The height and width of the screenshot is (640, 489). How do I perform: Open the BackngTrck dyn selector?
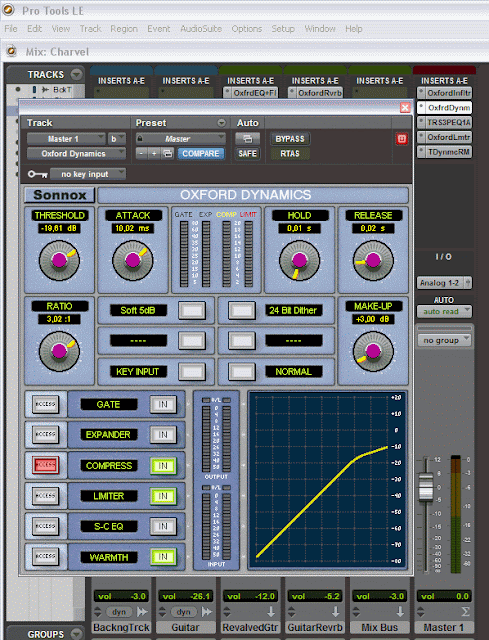tap(119, 611)
